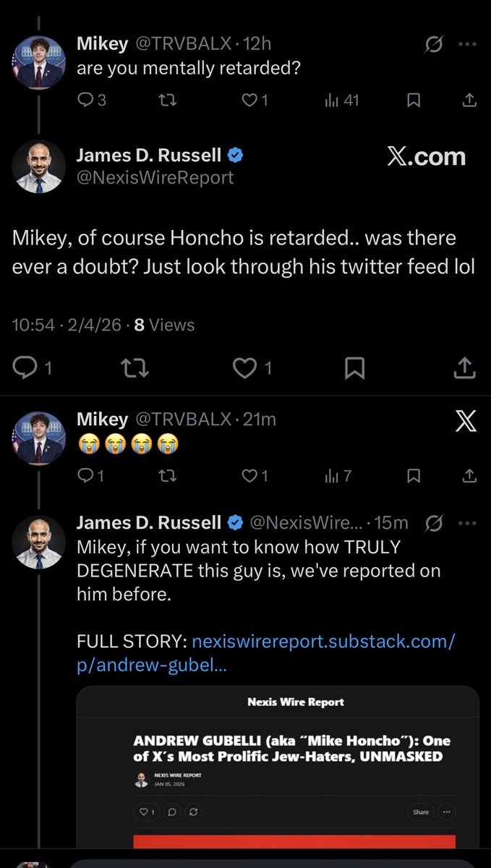Open the @NexisWireReport profile handle
Image resolution: width=491 pixels, height=868 pixels.
coord(155,178)
